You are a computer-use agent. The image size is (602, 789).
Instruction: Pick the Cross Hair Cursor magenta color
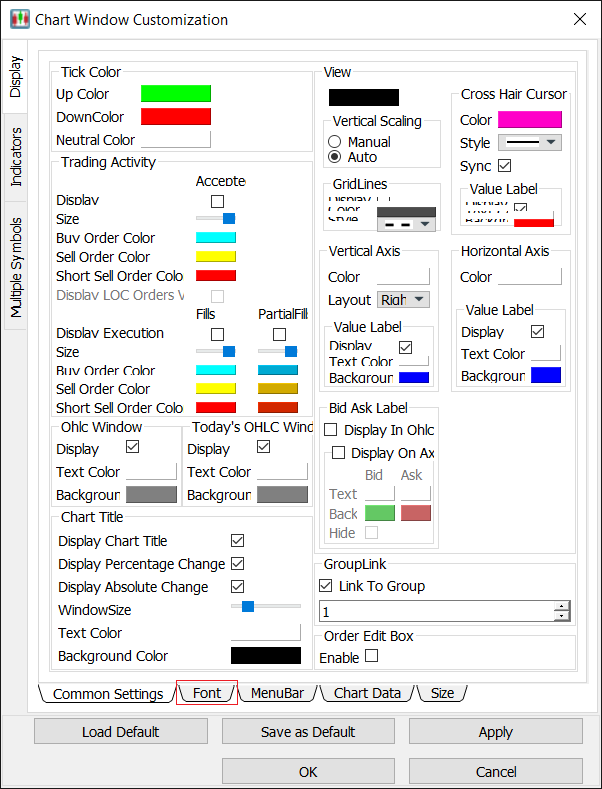coord(529,120)
